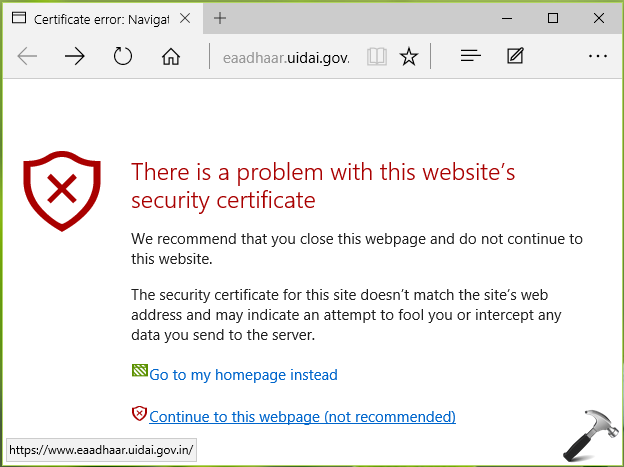Click red shield beside Continue link
The width and height of the screenshot is (624, 467).
pos(139,414)
